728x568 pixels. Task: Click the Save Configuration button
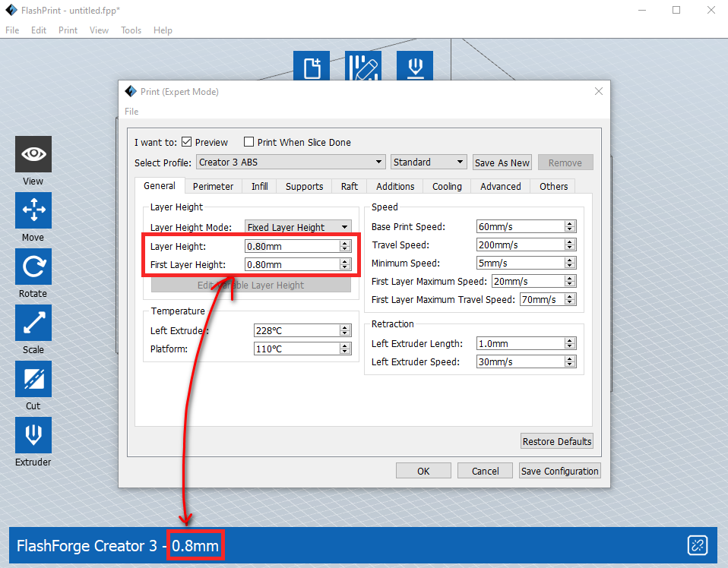(559, 471)
